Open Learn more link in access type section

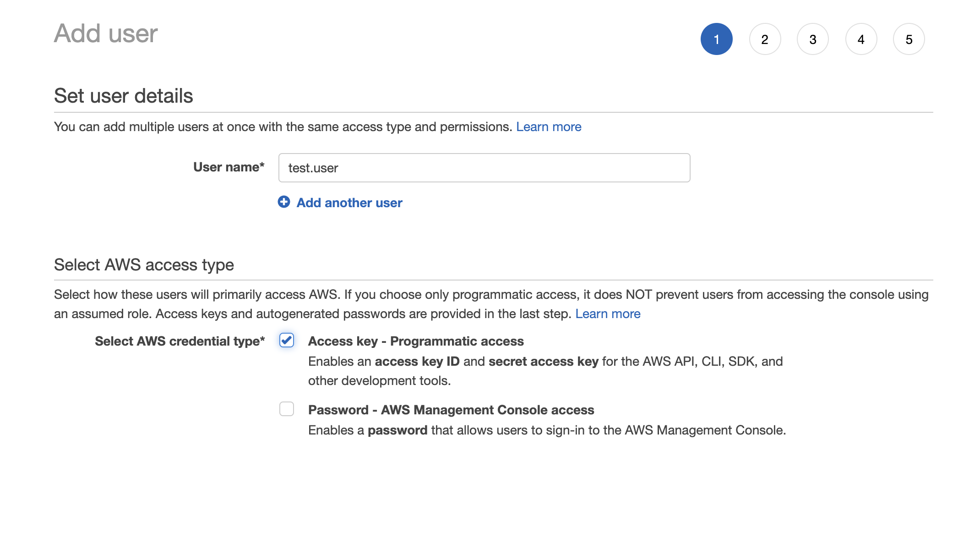pos(608,314)
